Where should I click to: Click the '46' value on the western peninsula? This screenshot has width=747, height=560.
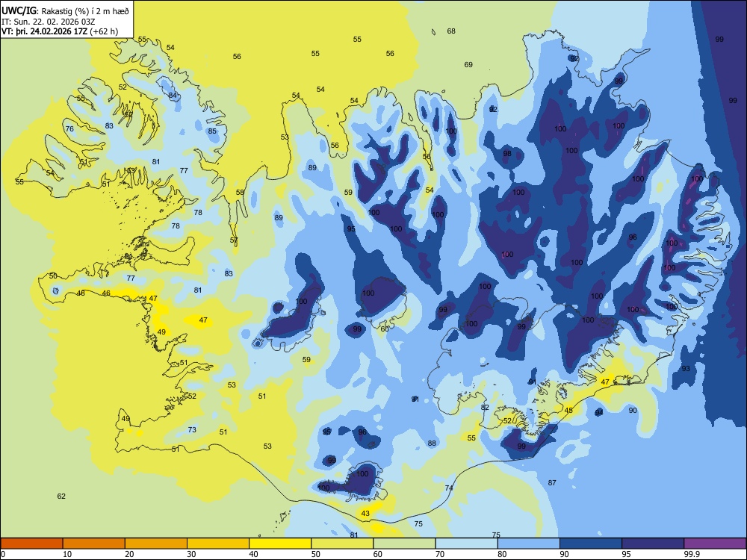(x=106, y=293)
